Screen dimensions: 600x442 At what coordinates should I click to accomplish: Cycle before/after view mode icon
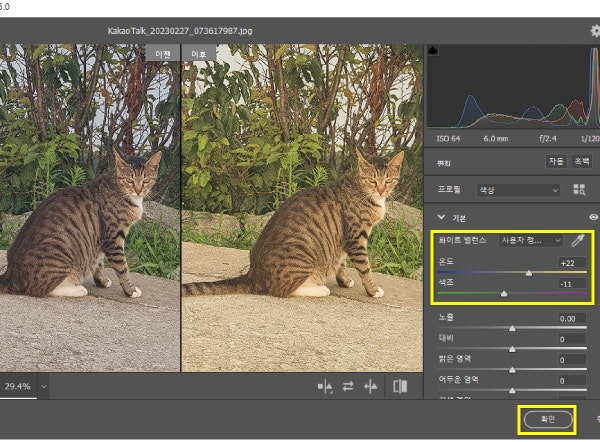tap(325, 387)
